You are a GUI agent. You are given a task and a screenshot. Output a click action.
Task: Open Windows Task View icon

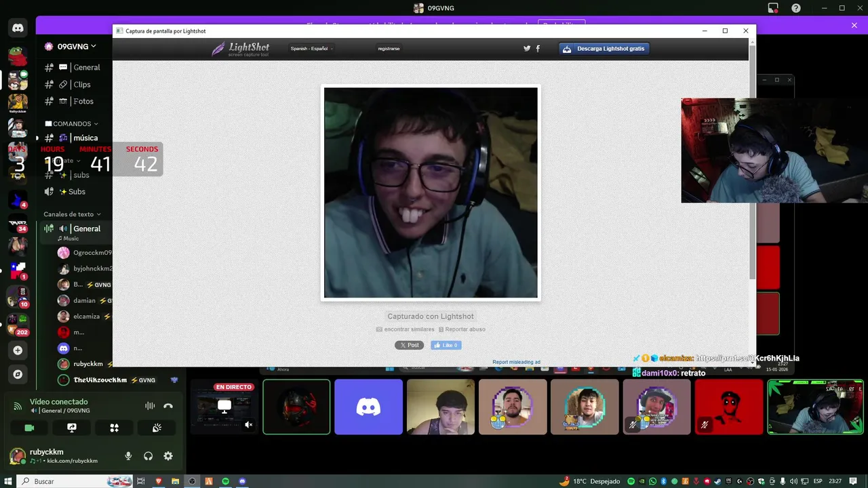point(141,481)
